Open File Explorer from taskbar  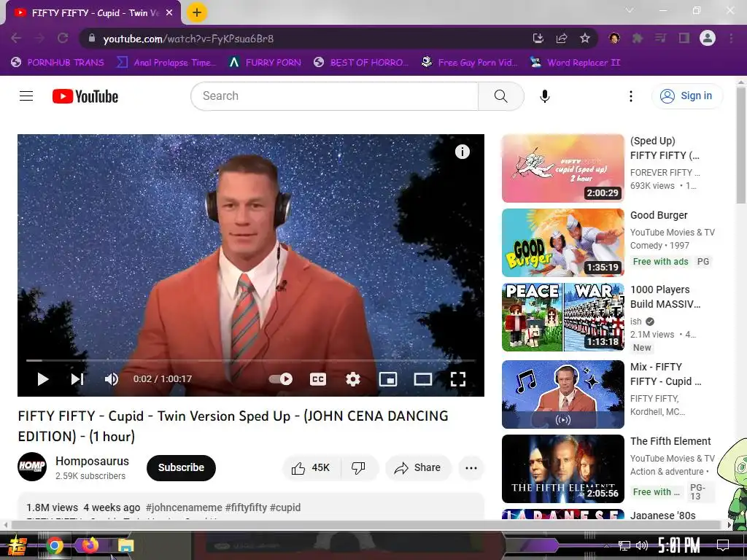125,545
